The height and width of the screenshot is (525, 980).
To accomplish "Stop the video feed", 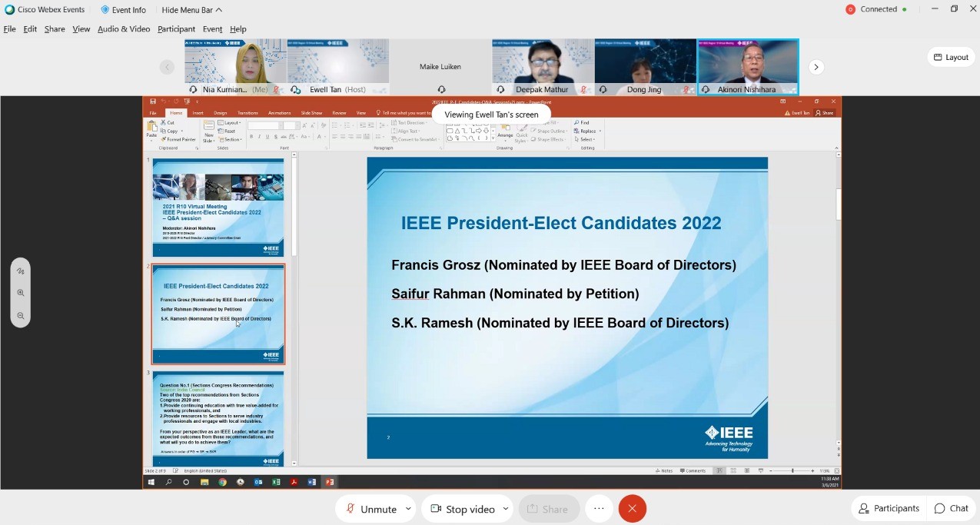I will pos(462,509).
